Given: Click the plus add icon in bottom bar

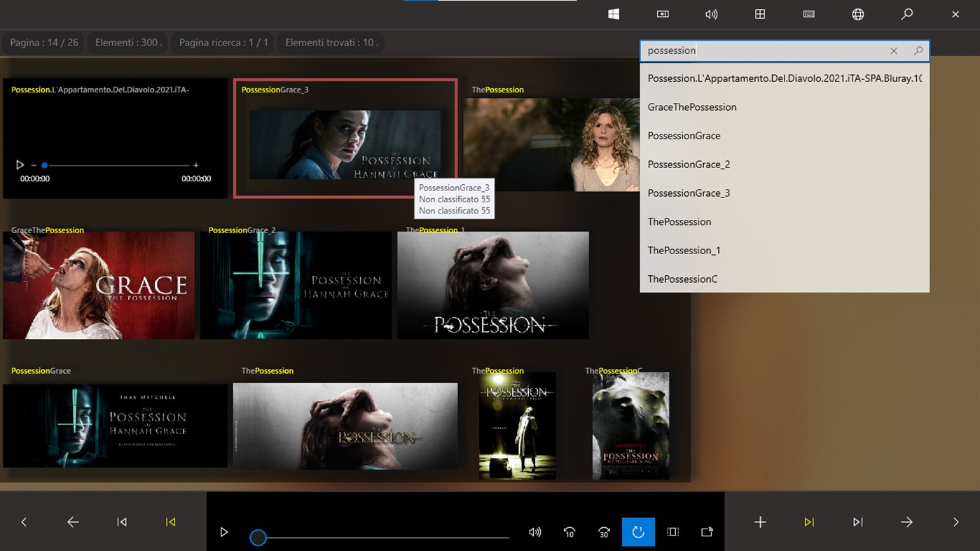Looking at the screenshot, I should [760, 522].
